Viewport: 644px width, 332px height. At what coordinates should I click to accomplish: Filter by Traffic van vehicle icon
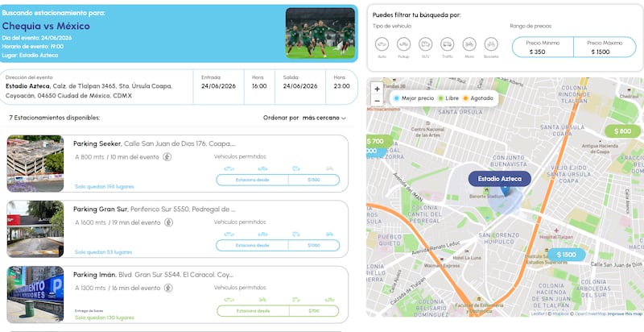pyautogui.click(x=448, y=44)
